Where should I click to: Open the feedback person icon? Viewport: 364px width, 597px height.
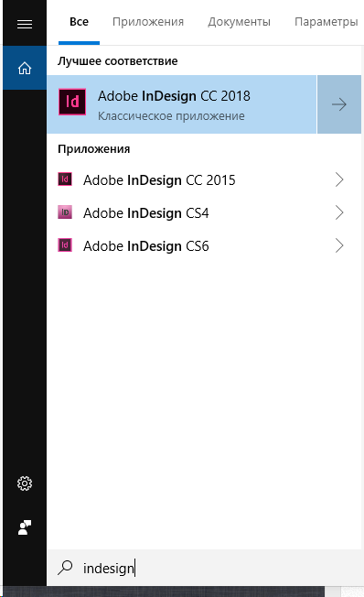tap(25, 527)
